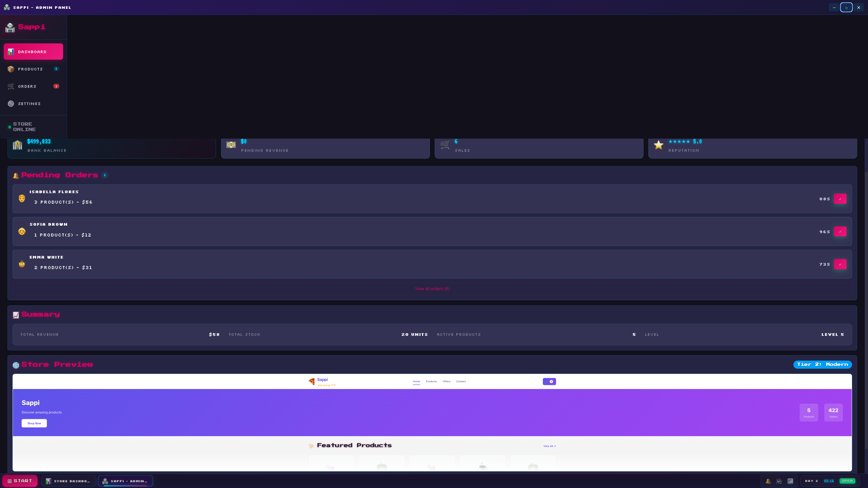
Task: Select the Dashboard menu item
Action: 33,52
